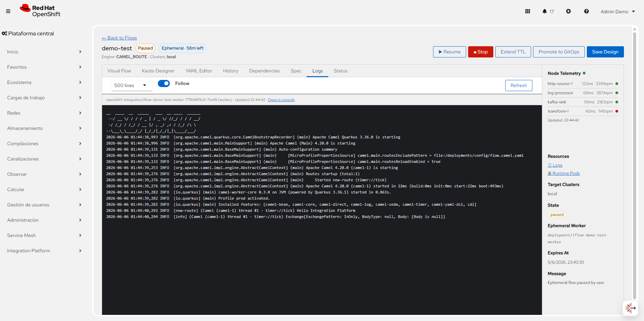Open notifications bell showing 17
This screenshot has height=321, width=644.
(548, 11)
